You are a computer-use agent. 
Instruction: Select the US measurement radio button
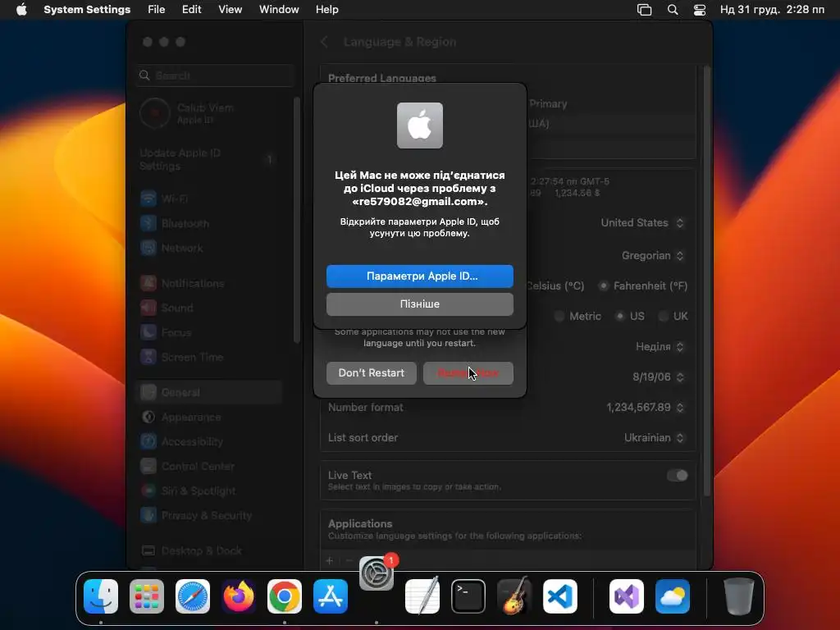(x=620, y=317)
